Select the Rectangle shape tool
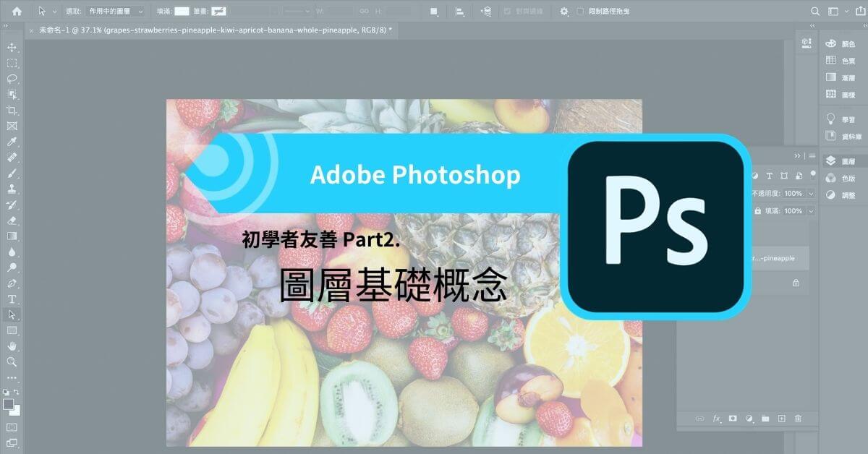Screen dimensions: 868x454 coord(12,330)
